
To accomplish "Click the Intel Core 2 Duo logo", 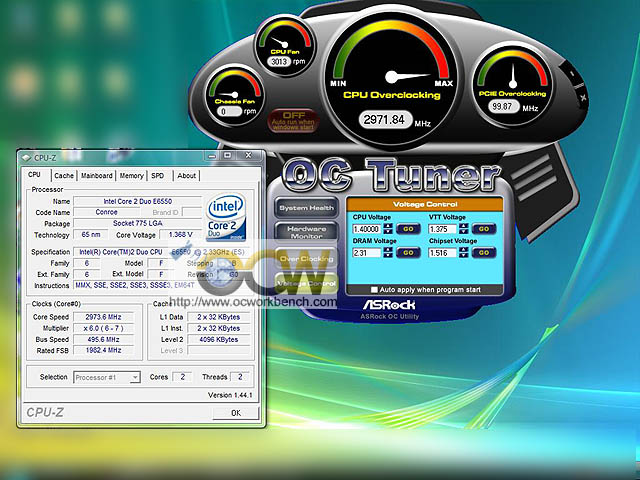I will 226,217.
